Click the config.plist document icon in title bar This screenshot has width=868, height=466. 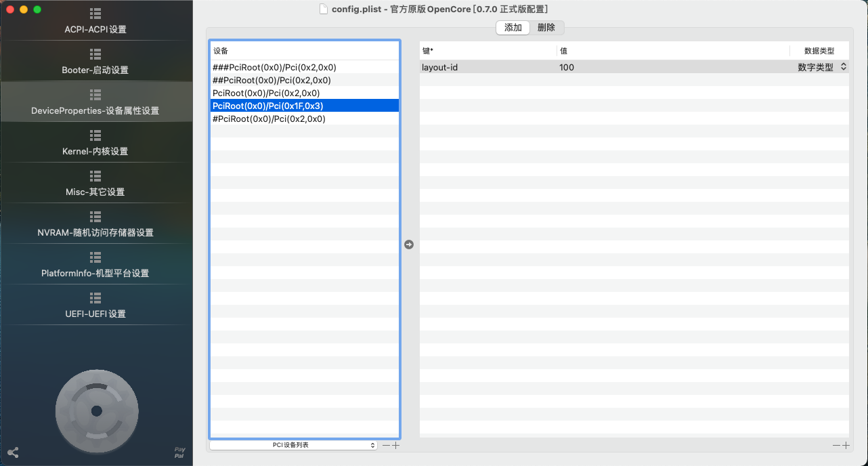pos(323,9)
